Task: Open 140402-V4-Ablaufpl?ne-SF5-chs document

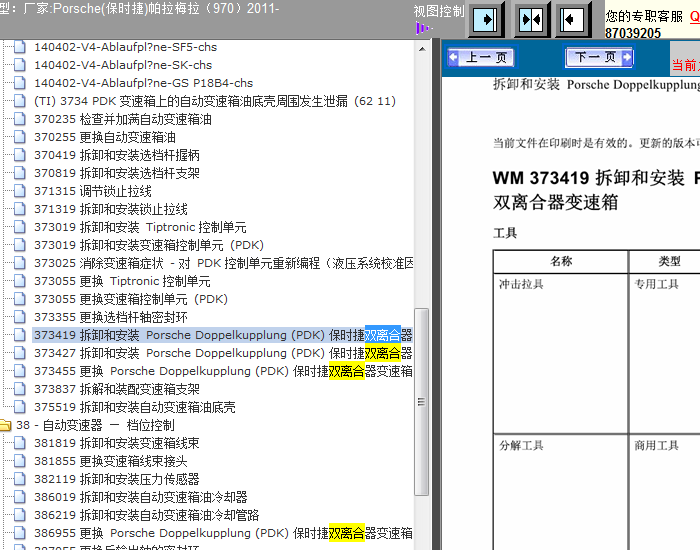Action: pos(125,47)
